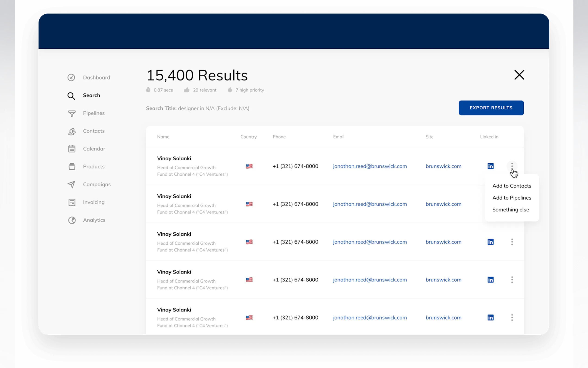Screen dimensions: 588x368
Task: Open the LinkedIn profile in third row
Action: tap(490, 242)
